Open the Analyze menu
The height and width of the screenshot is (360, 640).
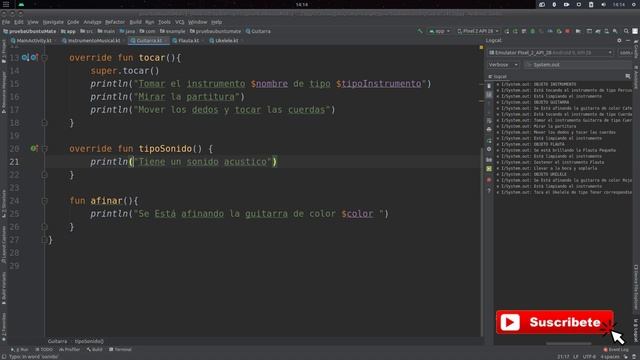[92, 22]
